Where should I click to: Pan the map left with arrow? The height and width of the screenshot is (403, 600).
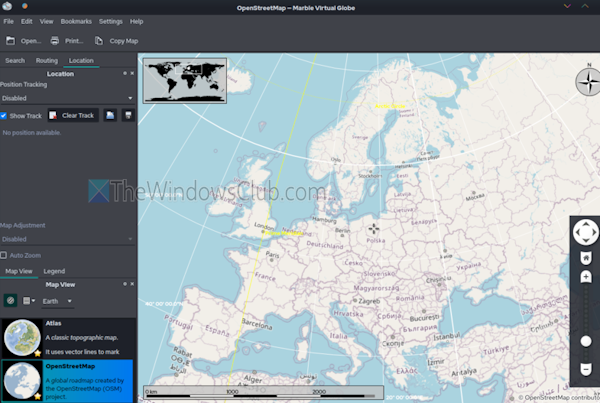pos(577,232)
